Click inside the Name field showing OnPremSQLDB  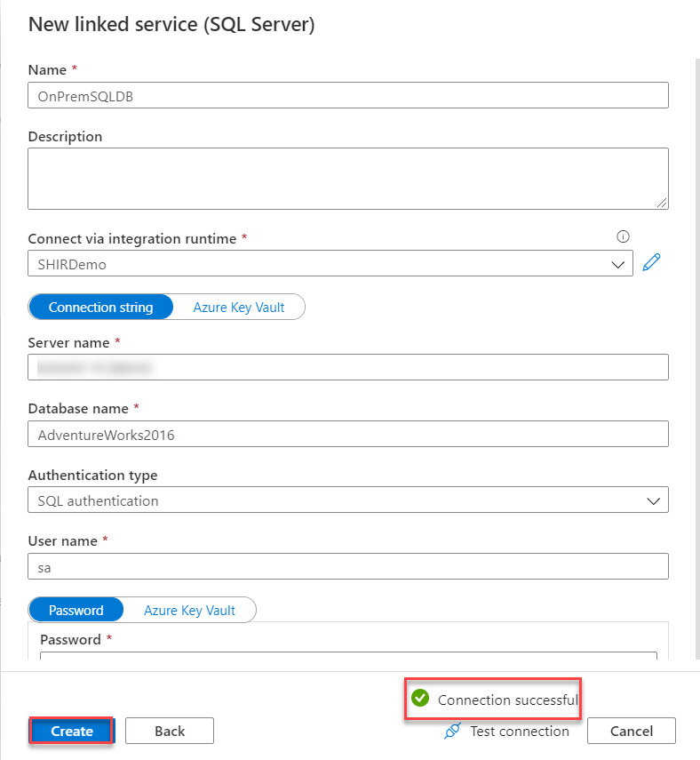click(347, 94)
